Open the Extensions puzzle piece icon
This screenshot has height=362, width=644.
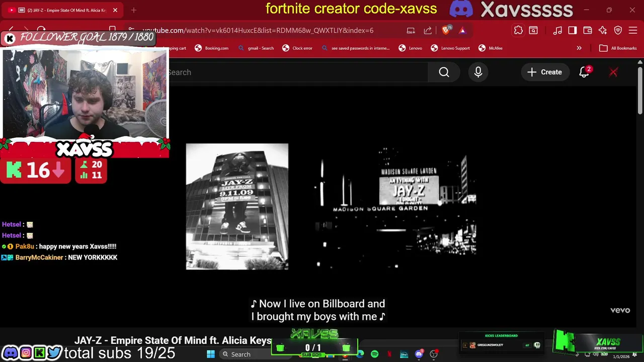pyautogui.click(x=518, y=31)
